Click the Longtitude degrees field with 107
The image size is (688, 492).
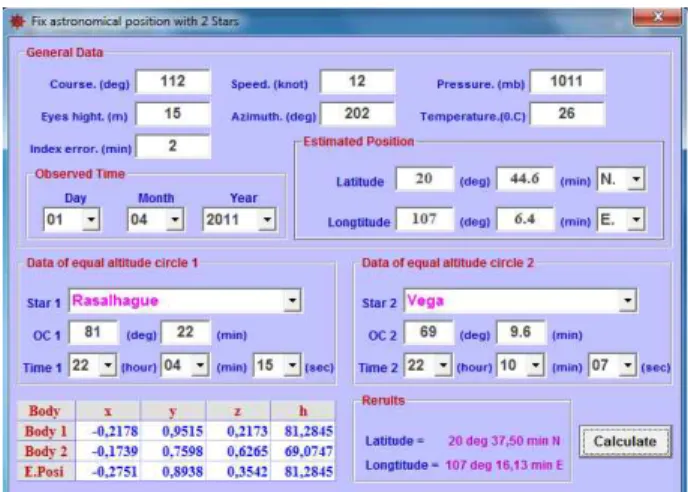tap(425, 219)
